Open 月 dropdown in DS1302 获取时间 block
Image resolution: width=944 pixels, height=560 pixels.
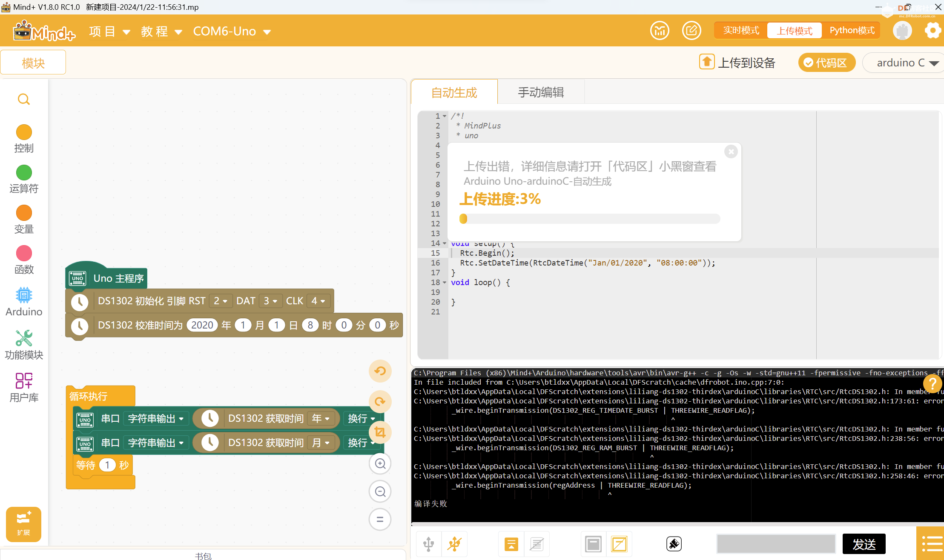(x=321, y=443)
